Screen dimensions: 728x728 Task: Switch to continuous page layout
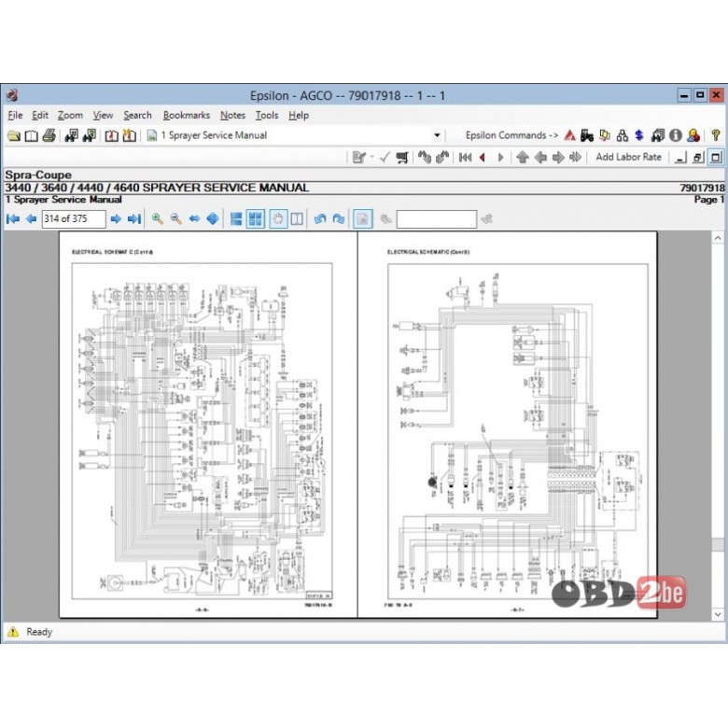[236, 218]
